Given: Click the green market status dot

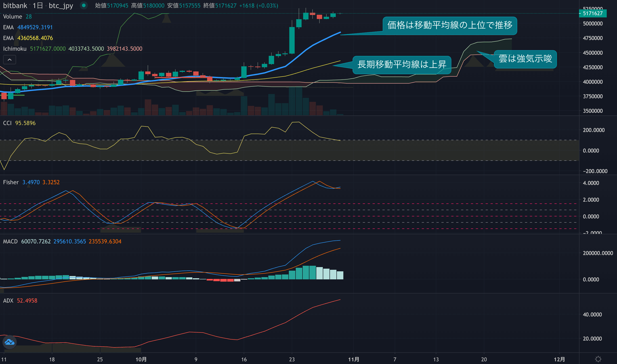Looking at the screenshot, I should [84, 5].
